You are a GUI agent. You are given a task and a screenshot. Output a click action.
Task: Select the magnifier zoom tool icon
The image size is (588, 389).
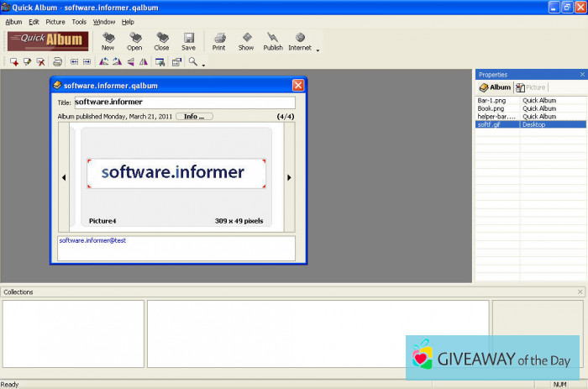tap(192, 62)
